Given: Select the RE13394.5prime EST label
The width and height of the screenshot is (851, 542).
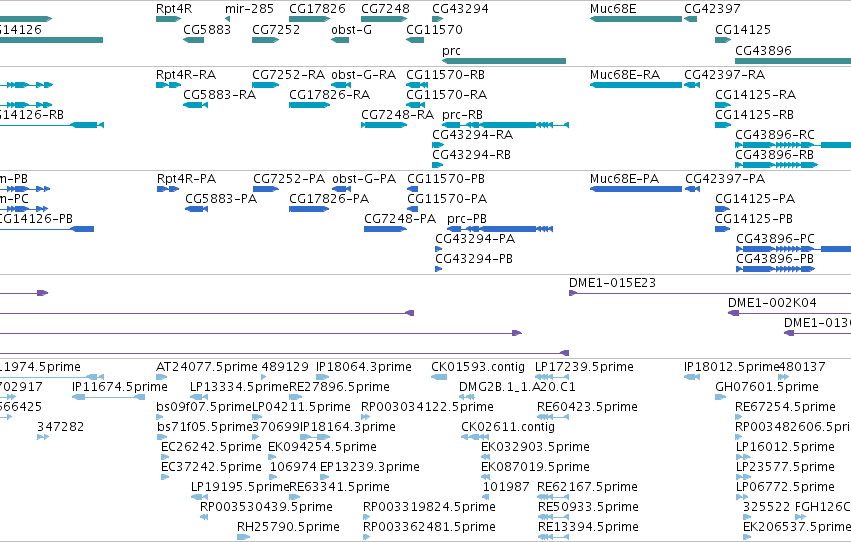Looking at the screenshot, I should click(588, 527).
